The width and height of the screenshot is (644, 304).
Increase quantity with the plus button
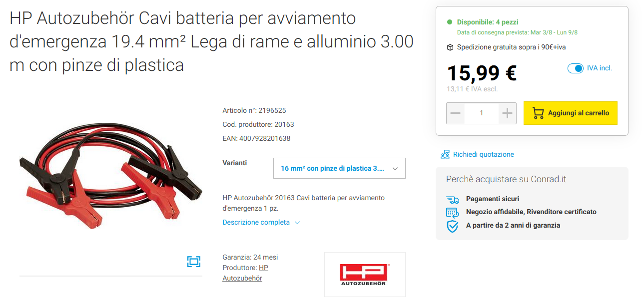pyautogui.click(x=508, y=113)
